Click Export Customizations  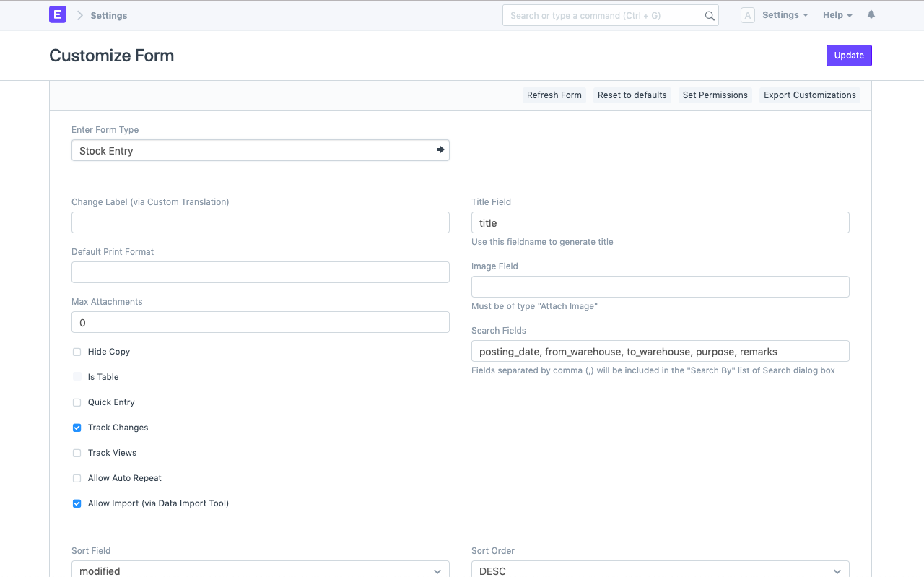[x=809, y=95]
